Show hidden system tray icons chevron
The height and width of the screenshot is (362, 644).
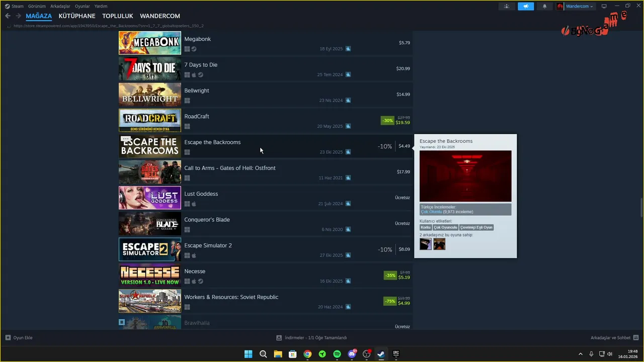(x=580, y=354)
